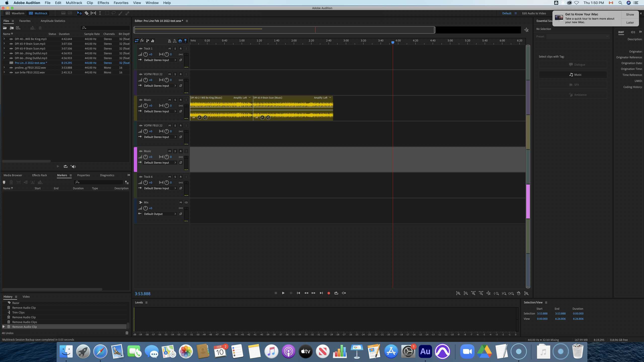Select the Time Selection tool
The image size is (644, 362).
tap(100, 13)
